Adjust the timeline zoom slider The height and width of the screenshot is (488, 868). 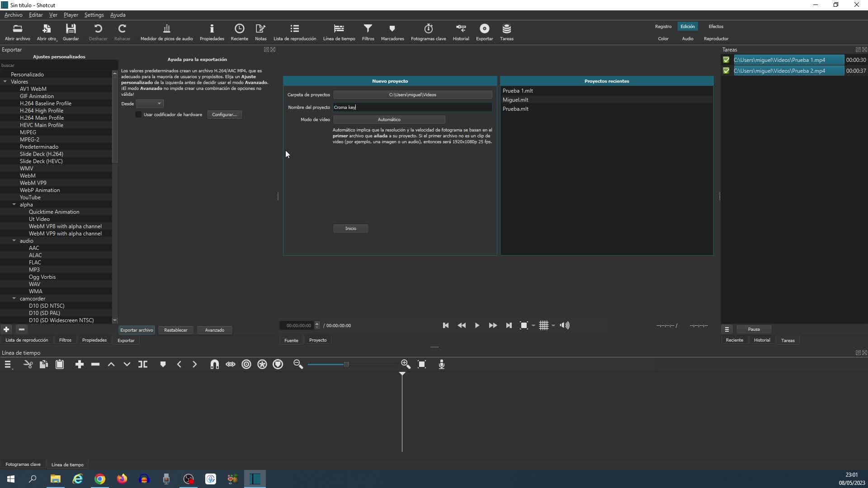[x=346, y=365]
